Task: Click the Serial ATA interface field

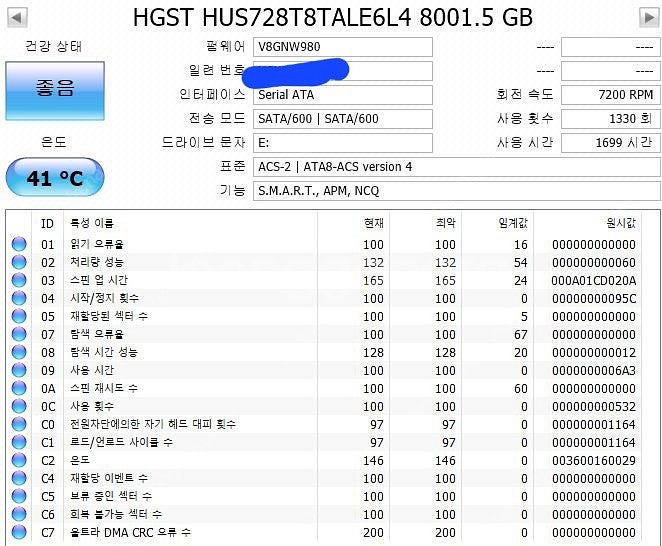Action: click(343, 95)
